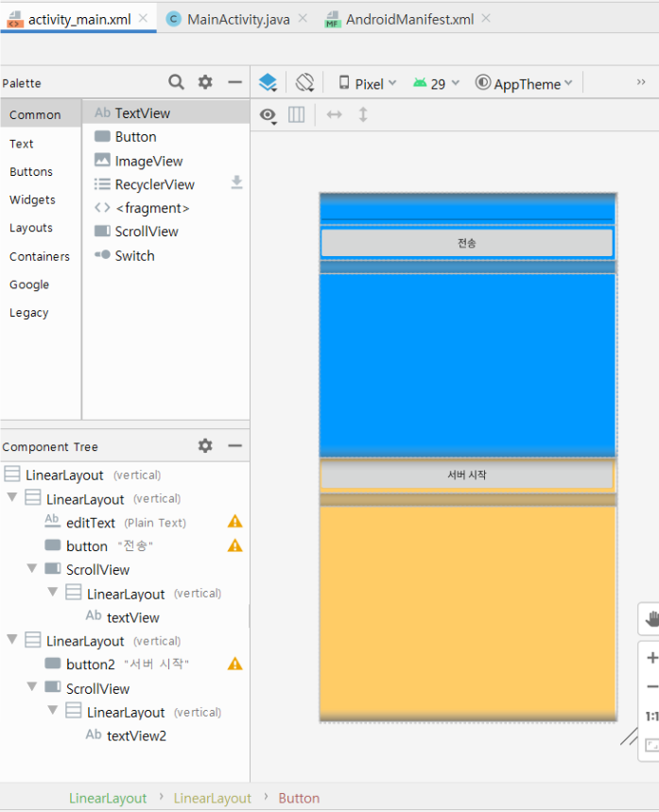Pick <fragment> in the palette
The height and width of the screenshot is (812, 659).
pos(165,208)
